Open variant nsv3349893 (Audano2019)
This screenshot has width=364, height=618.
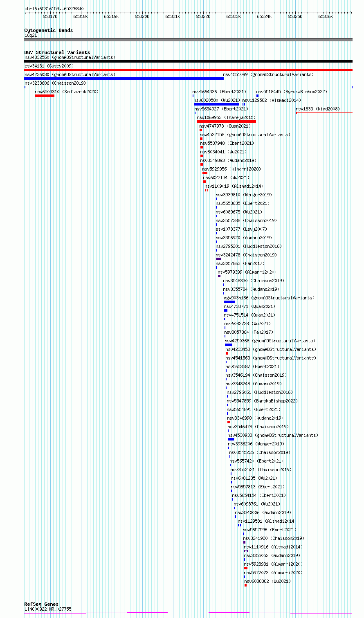tap(228, 160)
